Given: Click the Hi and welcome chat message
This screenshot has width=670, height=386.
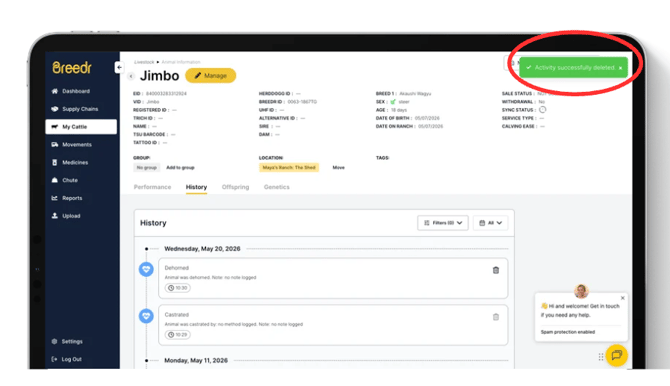Looking at the screenshot, I should coord(580,311).
